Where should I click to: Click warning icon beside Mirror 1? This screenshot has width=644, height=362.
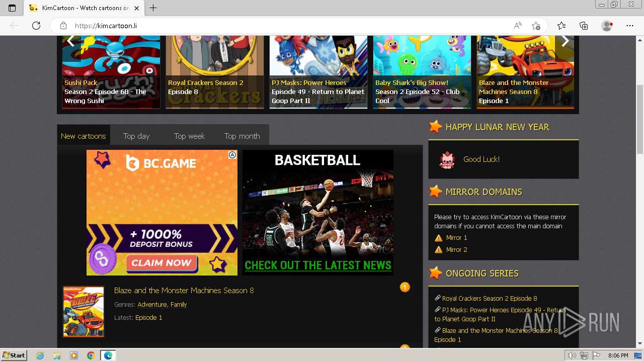[x=439, y=238]
